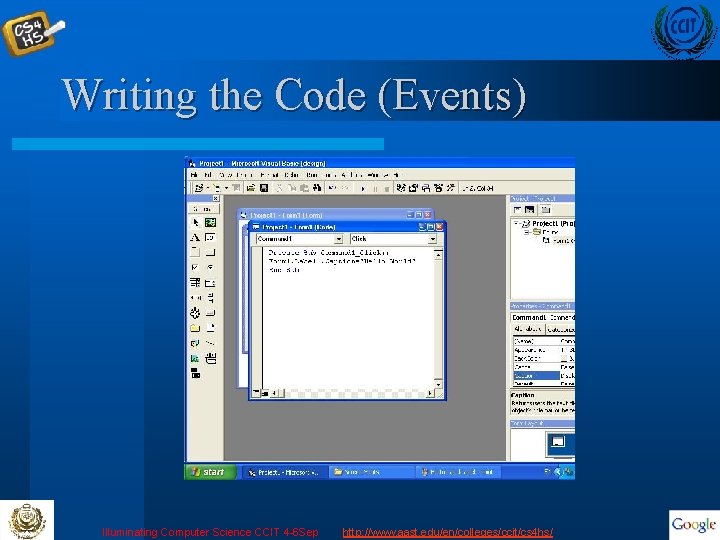
Task: Open the Edit menu
Action: coord(208,175)
